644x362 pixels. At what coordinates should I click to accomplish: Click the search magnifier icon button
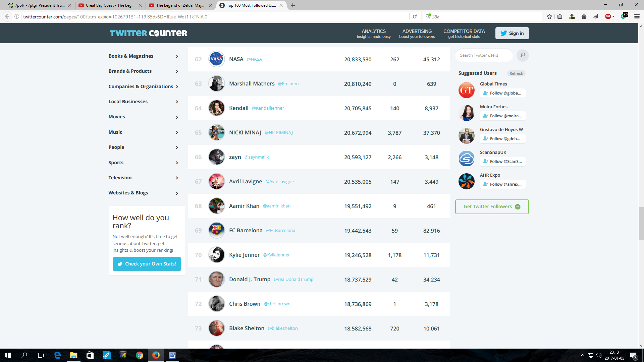point(522,55)
